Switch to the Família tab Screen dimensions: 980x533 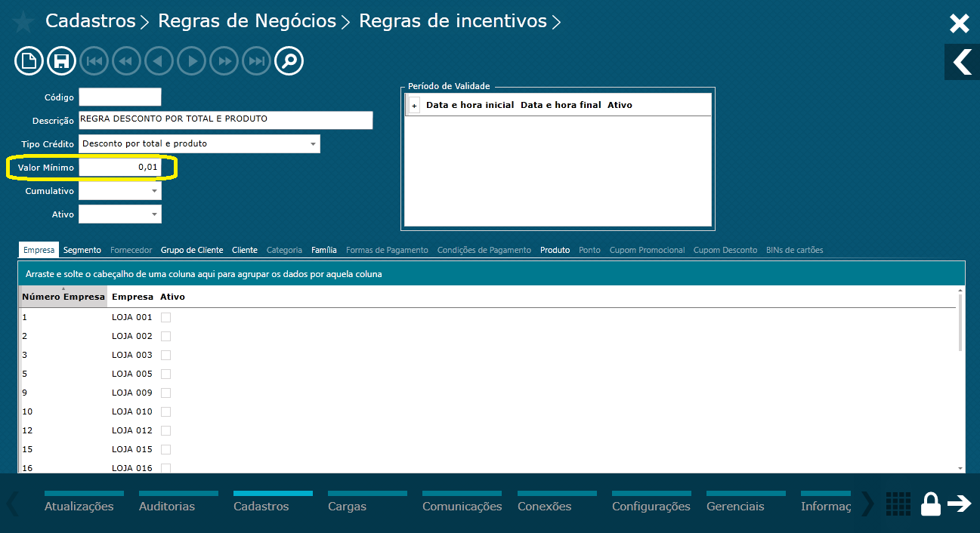[324, 250]
